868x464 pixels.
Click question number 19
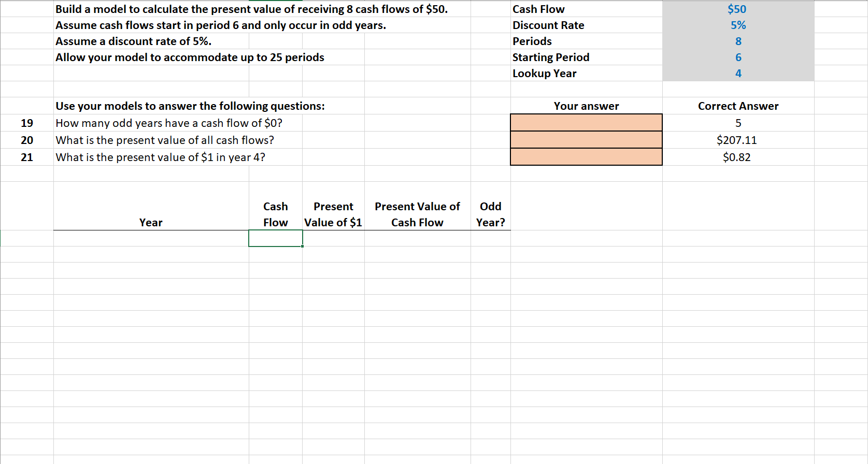click(27, 123)
